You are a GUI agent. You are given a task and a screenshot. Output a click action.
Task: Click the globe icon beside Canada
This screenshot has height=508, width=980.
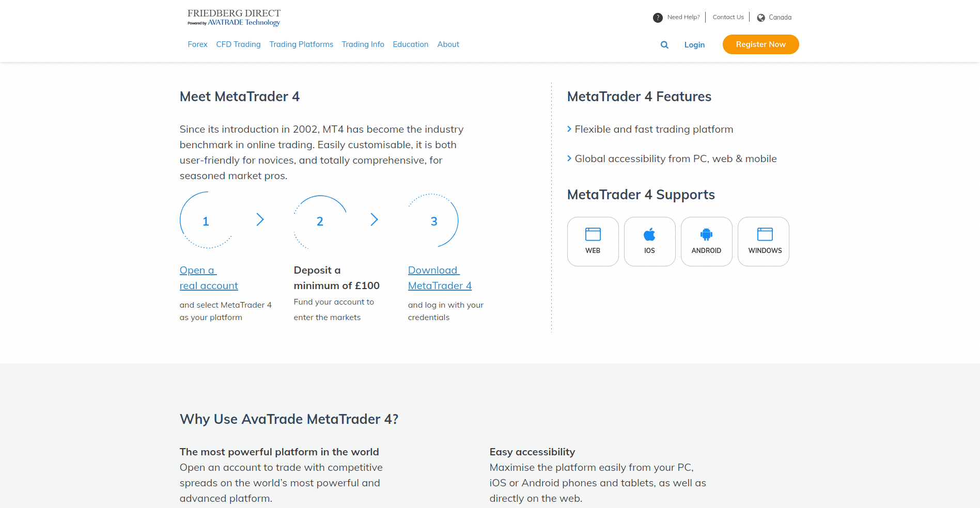point(761,18)
